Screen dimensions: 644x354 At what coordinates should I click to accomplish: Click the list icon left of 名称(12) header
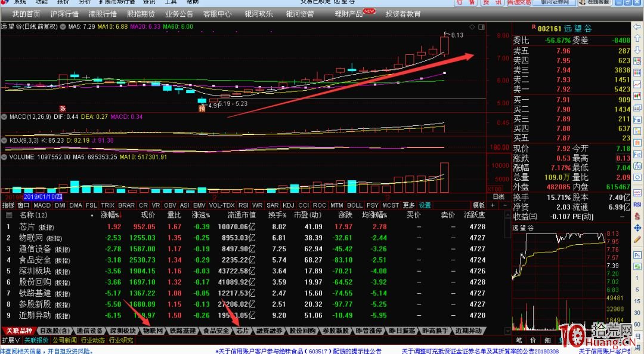click(x=8, y=215)
